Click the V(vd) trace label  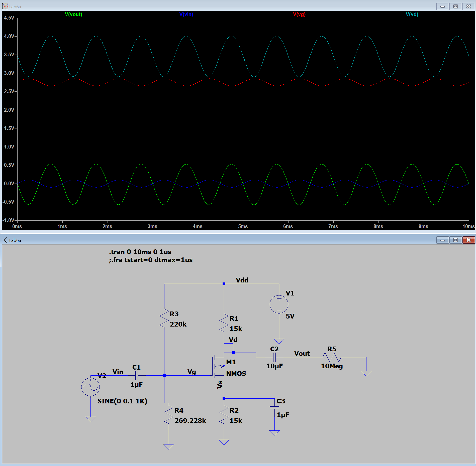412,14
